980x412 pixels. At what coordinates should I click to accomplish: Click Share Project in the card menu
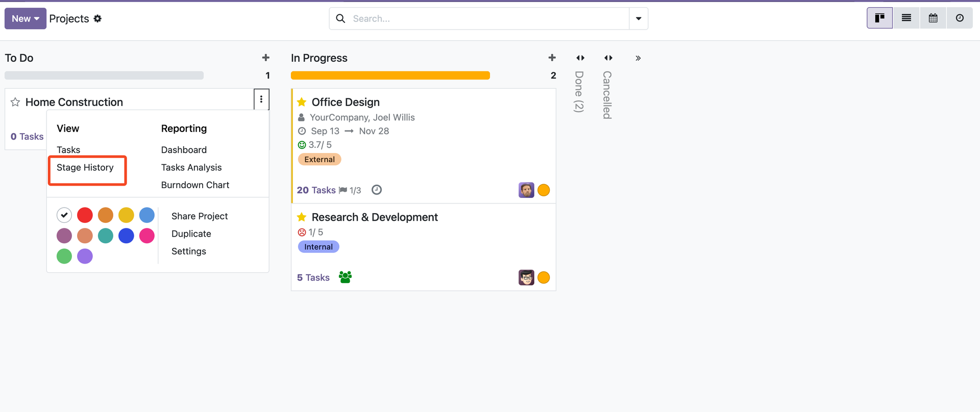tap(200, 216)
